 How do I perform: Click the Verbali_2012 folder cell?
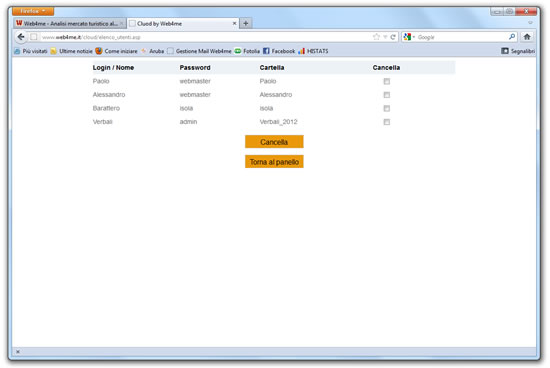tap(279, 122)
